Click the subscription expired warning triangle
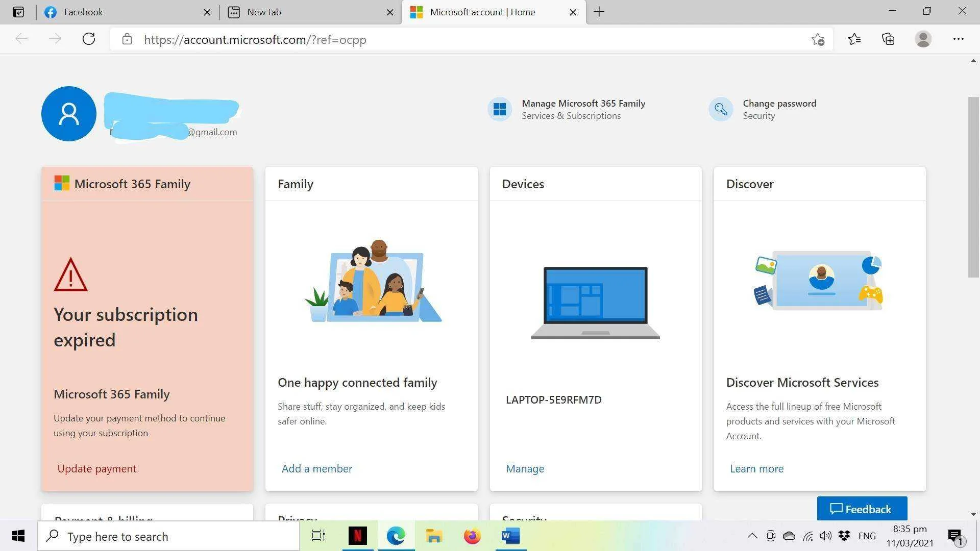This screenshot has height=551, width=980. tap(70, 274)
